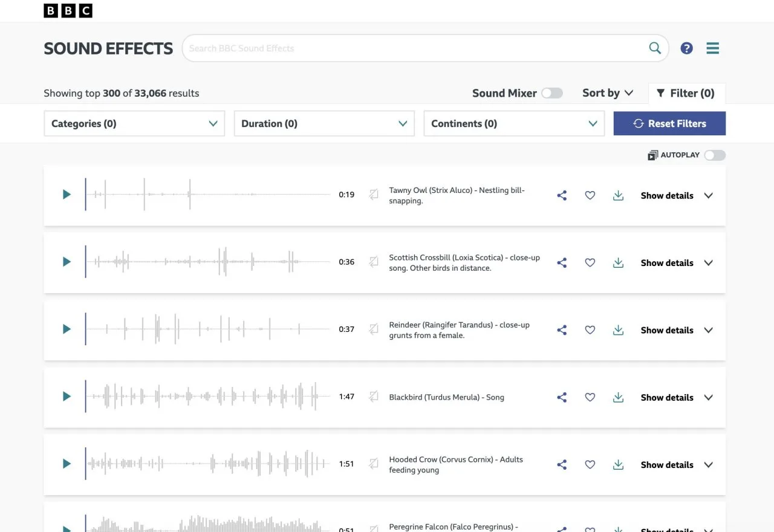Screen dimensions: 774x532
Task: Click the 0:19 duration of Tawny Owl
Action: (346, 195)
